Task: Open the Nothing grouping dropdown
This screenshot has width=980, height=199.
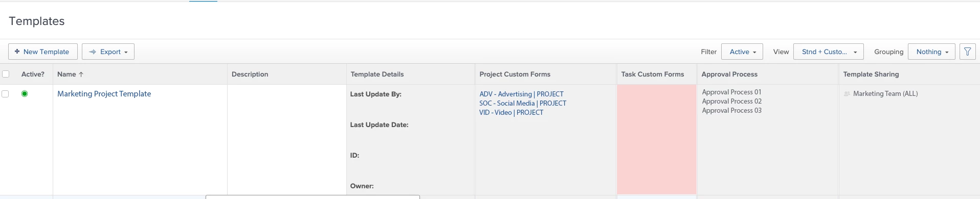Action: [x=931, y=52]
